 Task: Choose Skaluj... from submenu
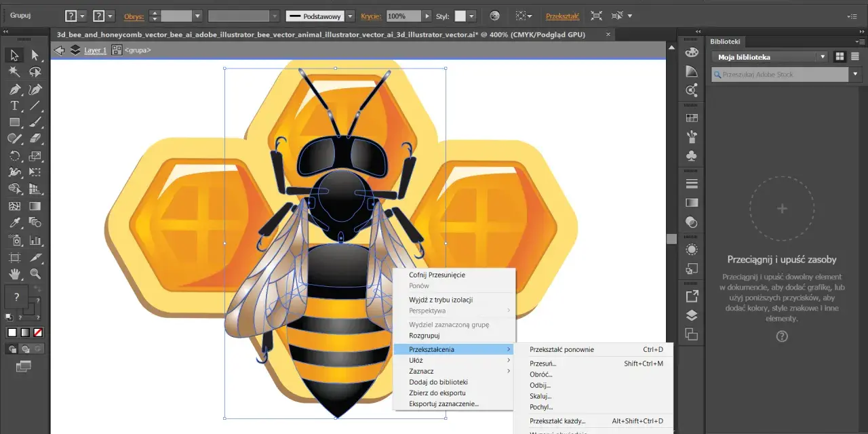540,396
